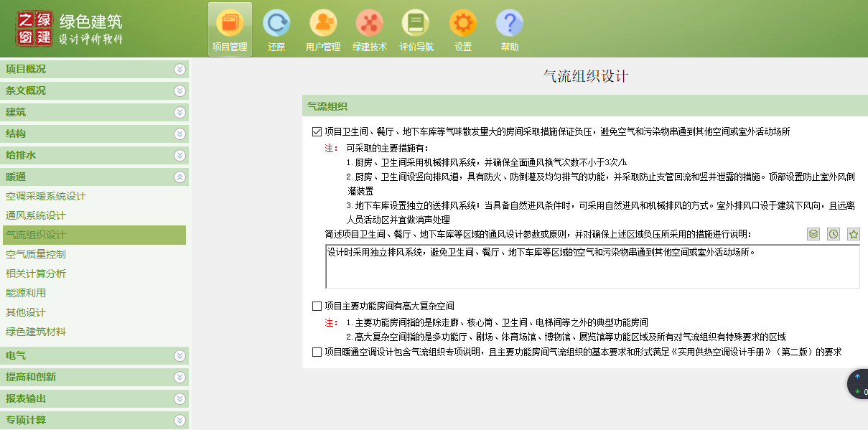This screenshot has width=868, height=430.
Task: Expand the 给排水 section
Action: click(x=95, y=154)
